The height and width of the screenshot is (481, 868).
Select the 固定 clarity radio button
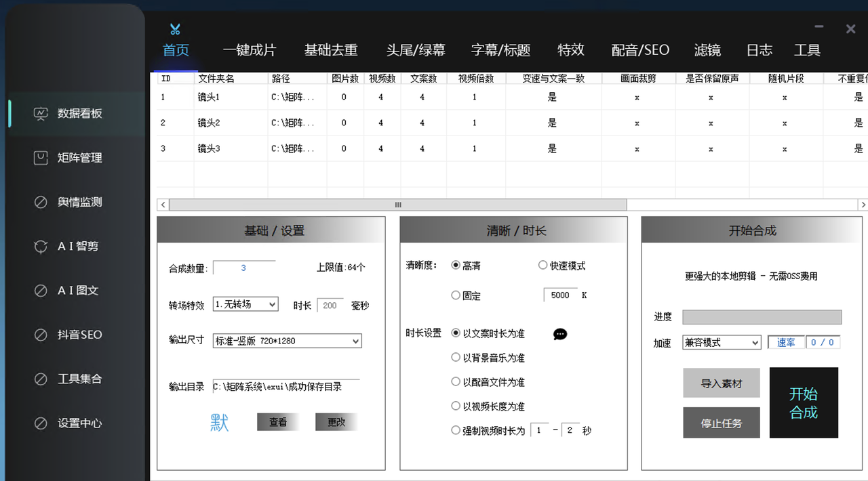click(x=456, y=295)
